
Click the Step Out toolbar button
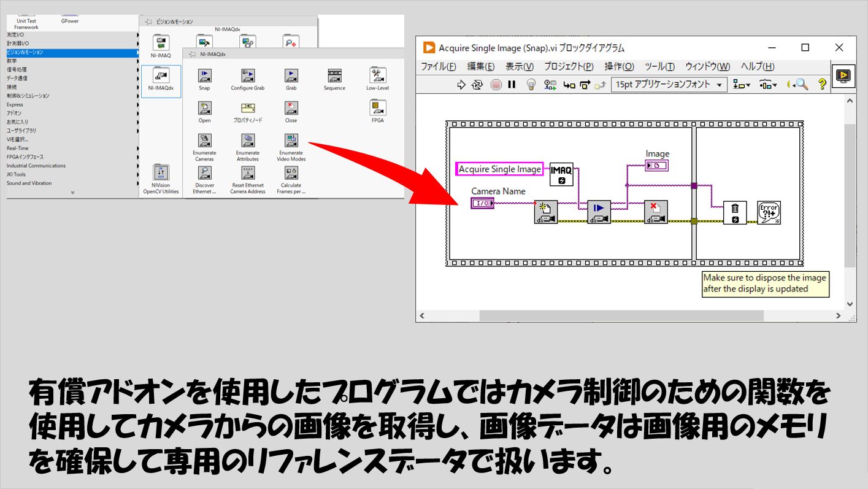[x=600, y=85]
